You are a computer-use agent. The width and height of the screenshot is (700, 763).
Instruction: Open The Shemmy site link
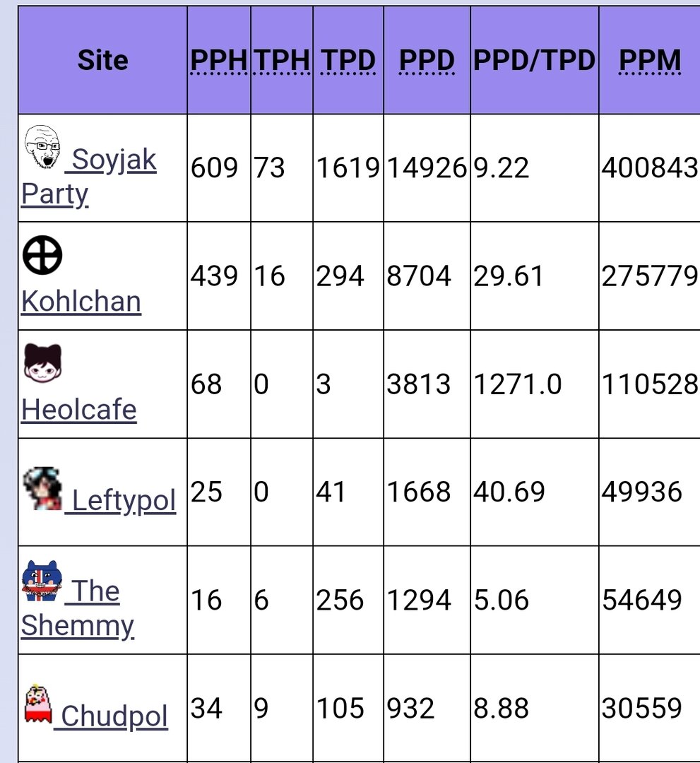(78, 608)
